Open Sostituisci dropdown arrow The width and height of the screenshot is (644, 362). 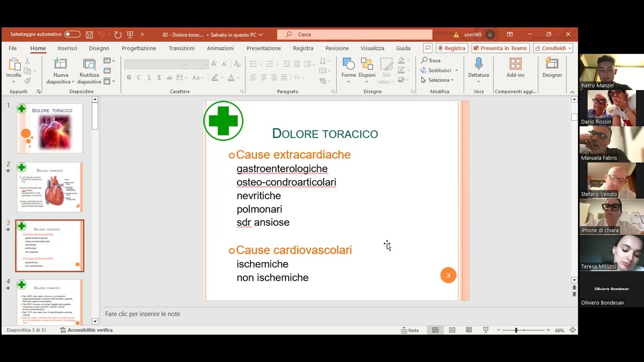[456, 70]
